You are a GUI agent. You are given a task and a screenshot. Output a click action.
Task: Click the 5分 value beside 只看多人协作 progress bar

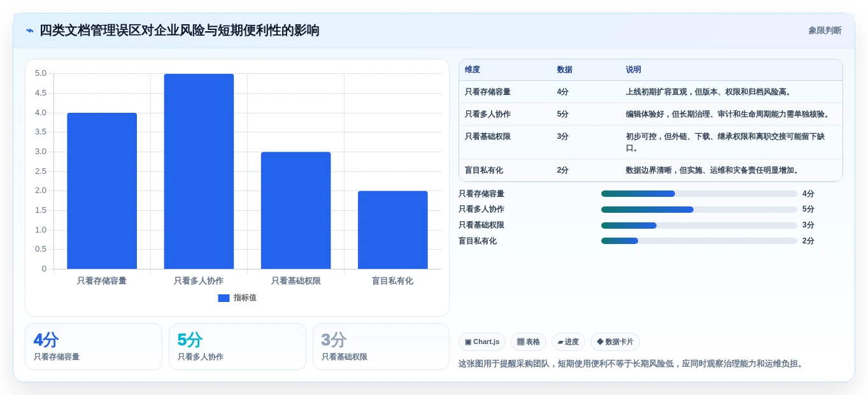point(808,210)
